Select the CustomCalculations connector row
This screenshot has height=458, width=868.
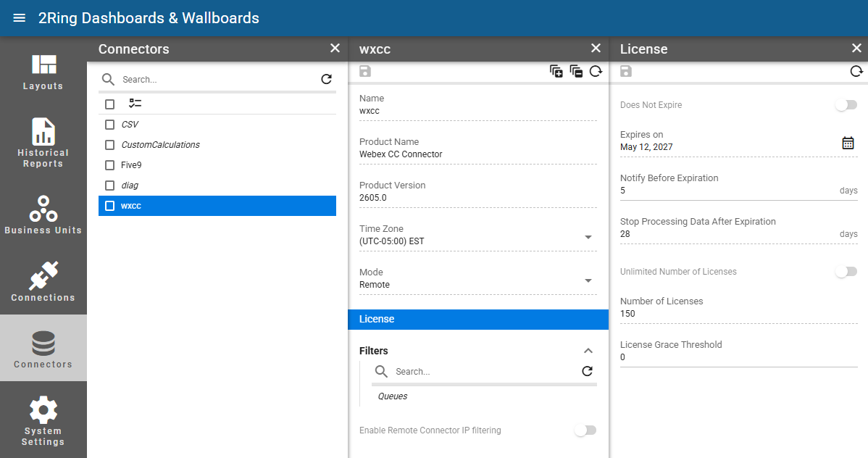tap(217, 144)
